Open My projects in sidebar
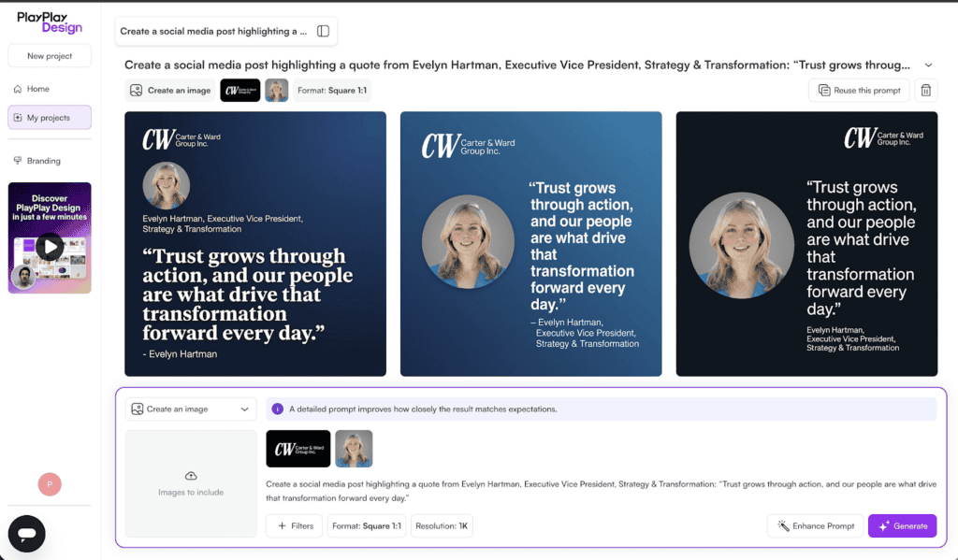This screenshot has width=958, height=560. [x=49, y=118]
